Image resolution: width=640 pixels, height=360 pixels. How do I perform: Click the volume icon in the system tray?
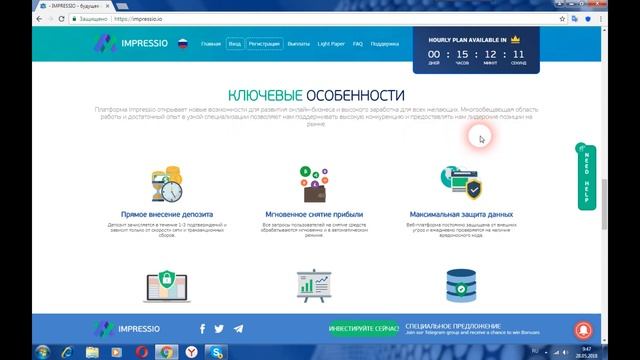(565, 352)
